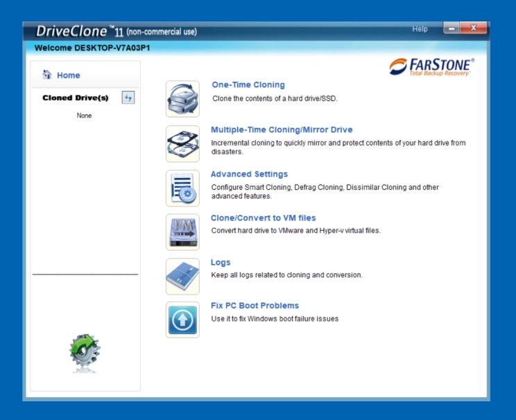Viewport: 516px width, 420px height.
Task: Launch Fix PC Boot Problems link
Action: click(x=255, y=306)
